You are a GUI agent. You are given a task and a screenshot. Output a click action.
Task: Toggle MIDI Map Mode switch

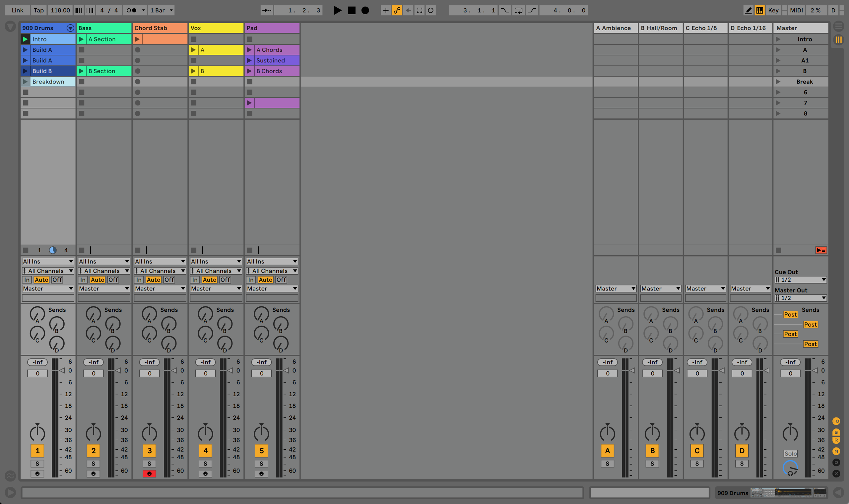[x=796, y=10]
